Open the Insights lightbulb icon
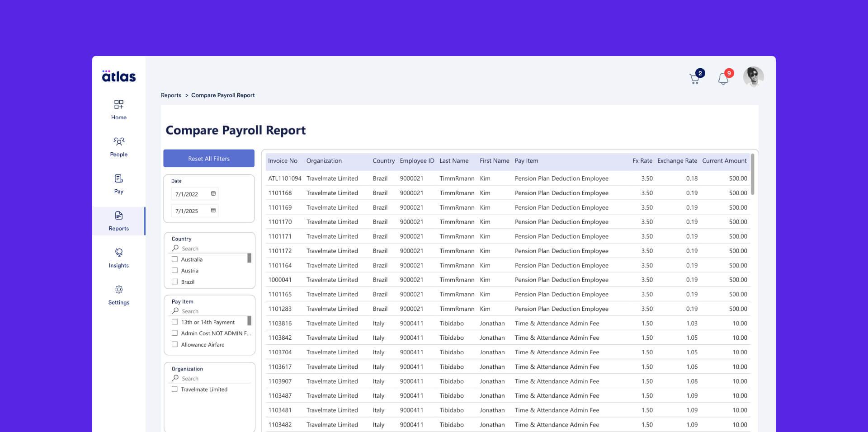The height and width of the screenshot is (432, 868). coord(119,253)
